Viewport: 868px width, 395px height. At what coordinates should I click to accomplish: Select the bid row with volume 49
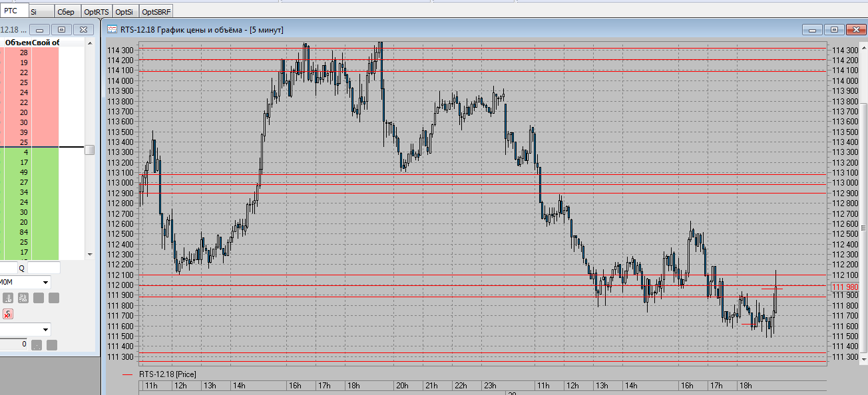30,172
